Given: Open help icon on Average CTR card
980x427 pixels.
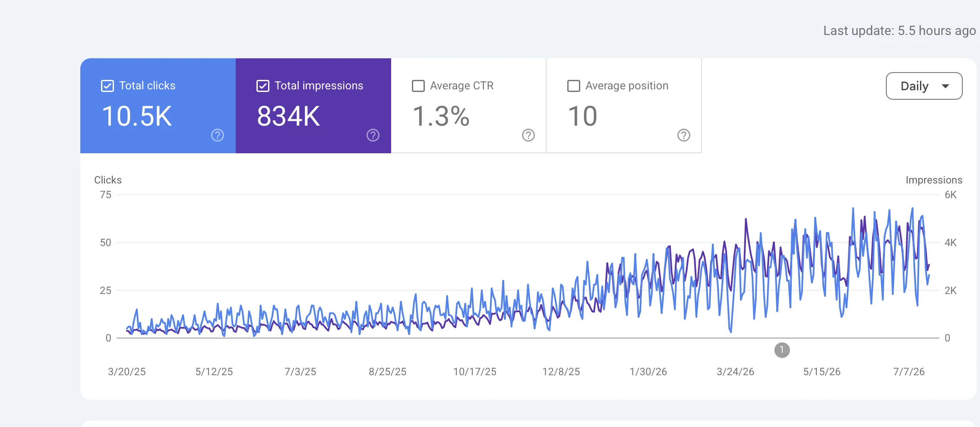Looking at the screenshot, I should (528, 135).
